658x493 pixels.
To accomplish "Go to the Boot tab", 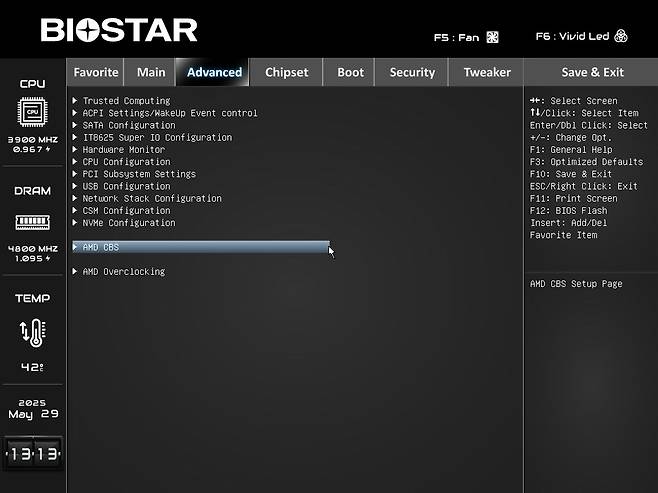I will (350, 72).
